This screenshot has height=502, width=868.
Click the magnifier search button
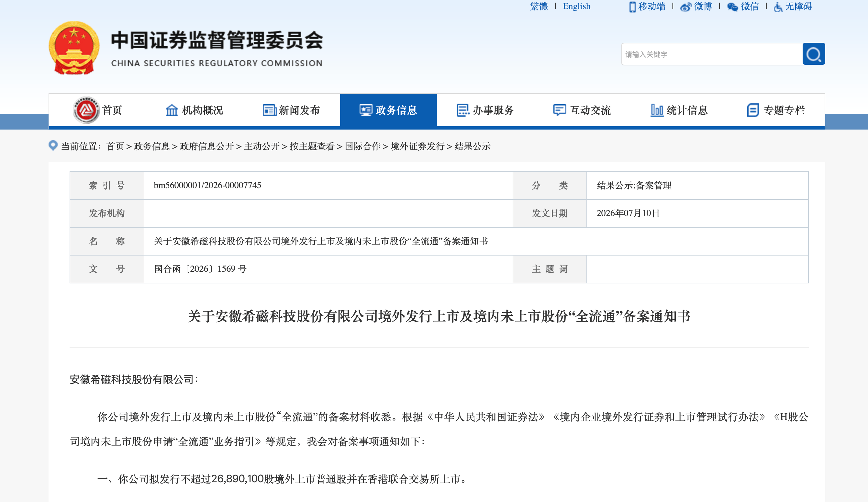(814, 54)
